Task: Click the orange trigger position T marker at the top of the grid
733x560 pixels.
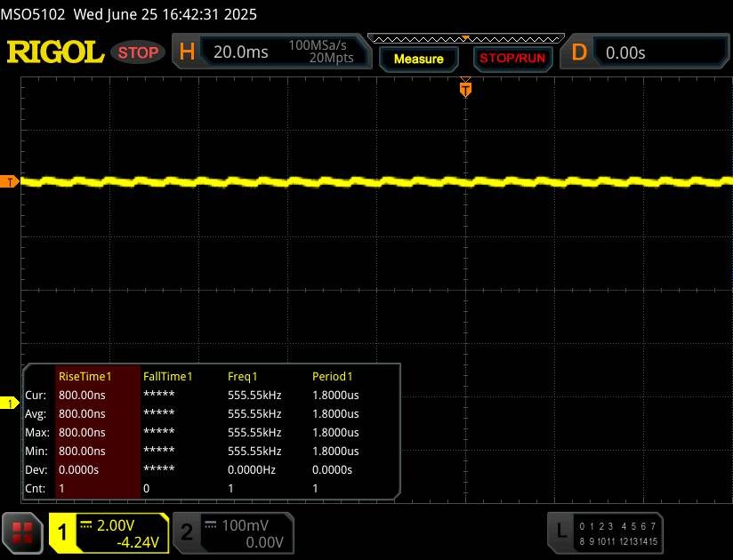Action: (x=465, y=89)
